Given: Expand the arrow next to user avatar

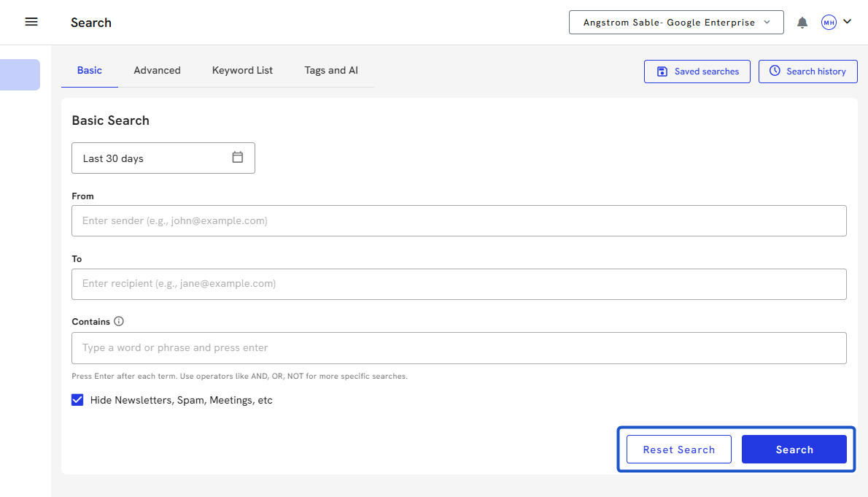Looking at the screenshot, I should point(847,22).
